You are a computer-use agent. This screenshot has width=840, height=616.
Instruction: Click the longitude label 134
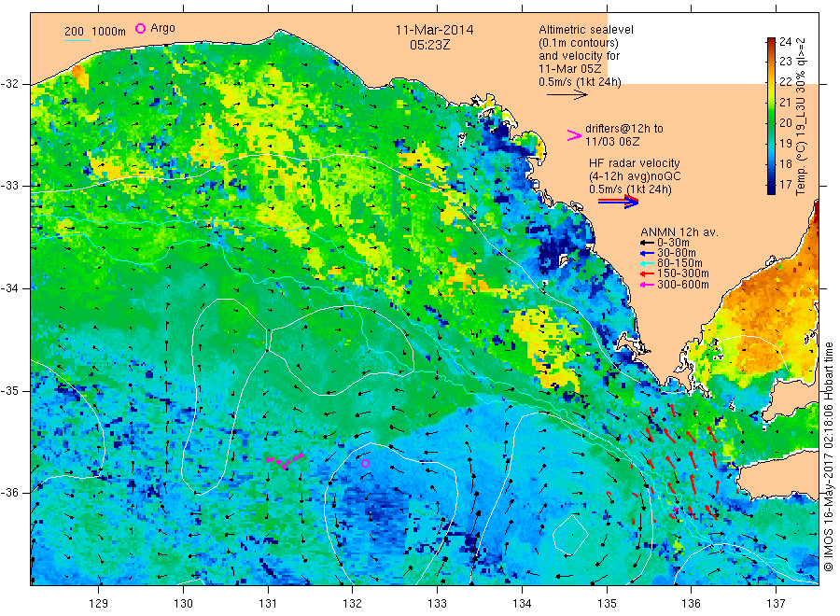coord(522,604)
